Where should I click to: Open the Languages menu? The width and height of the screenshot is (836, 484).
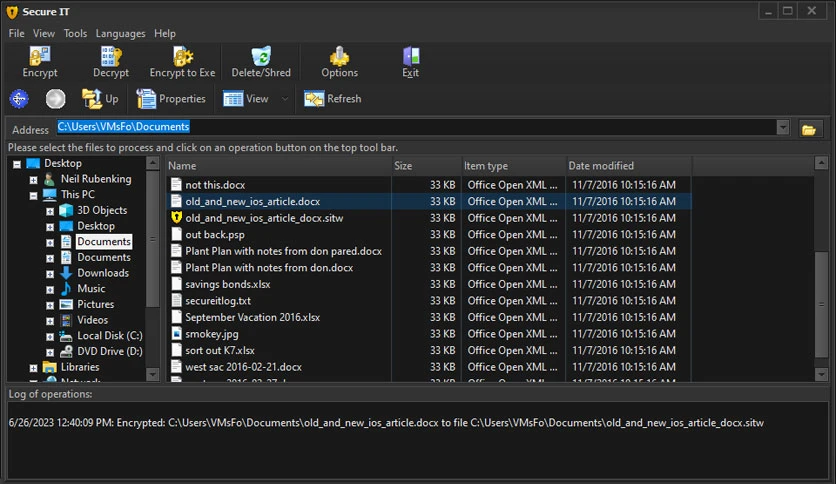(120, 33)
